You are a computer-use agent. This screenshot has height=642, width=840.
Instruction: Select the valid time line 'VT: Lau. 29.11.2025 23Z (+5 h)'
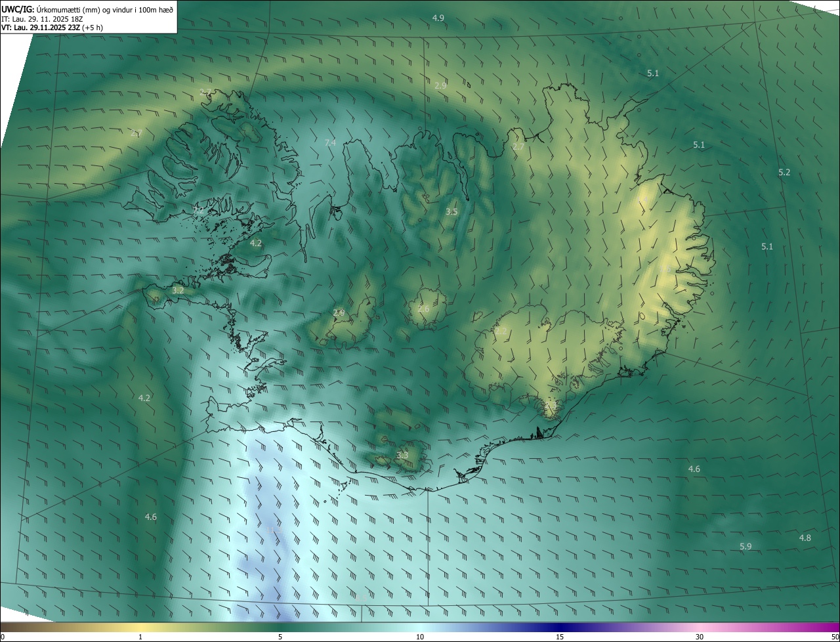(x=52, y=28)
